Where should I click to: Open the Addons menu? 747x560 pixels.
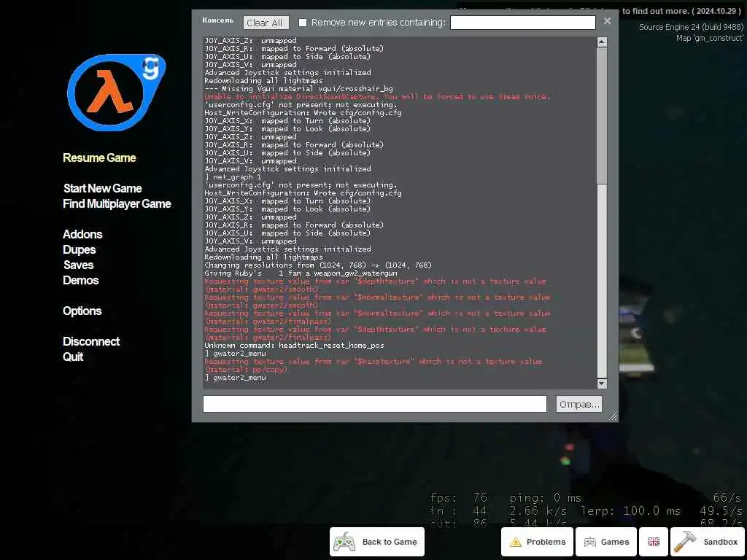point(82,234)
